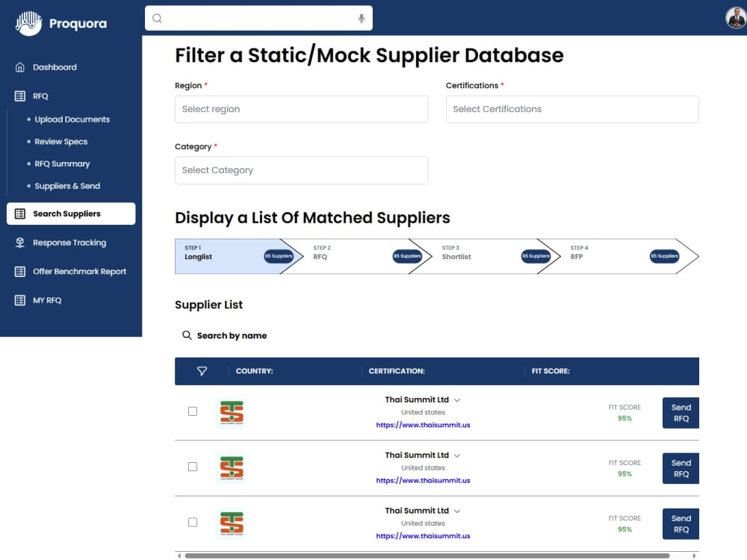
Task: Send RFQ to third Thai Summit row
Action: 681,524
